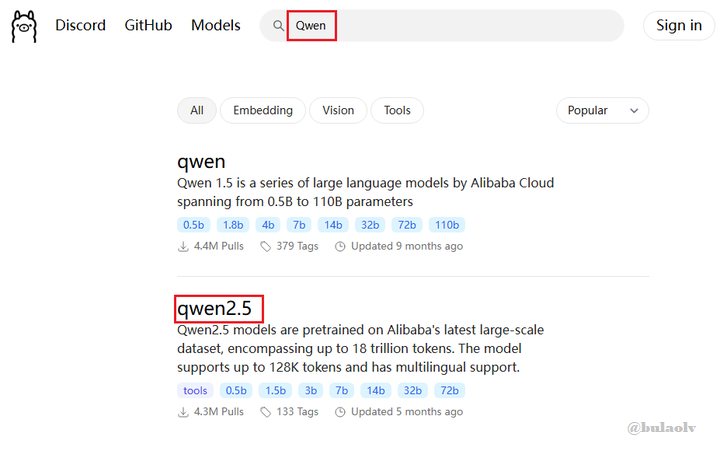Click the clock icon beside Updated 5 months ago
The width and height of the screenshot is (726, 455).
pos(340,412)
